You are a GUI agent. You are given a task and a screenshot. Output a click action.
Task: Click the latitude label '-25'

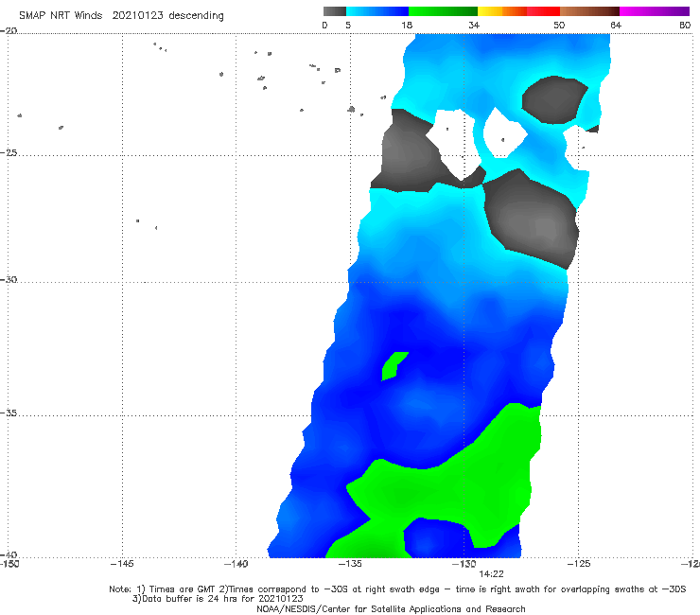tap(9, 152)
